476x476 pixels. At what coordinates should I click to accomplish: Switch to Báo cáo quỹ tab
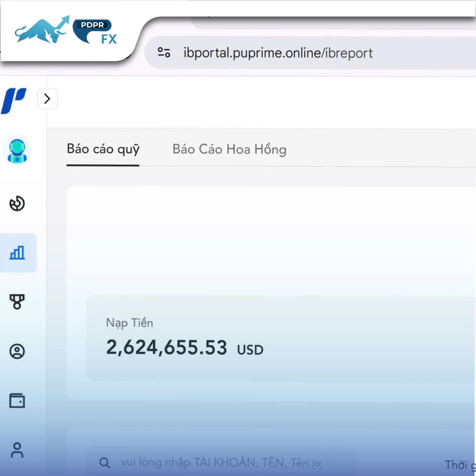coord(103,149)
